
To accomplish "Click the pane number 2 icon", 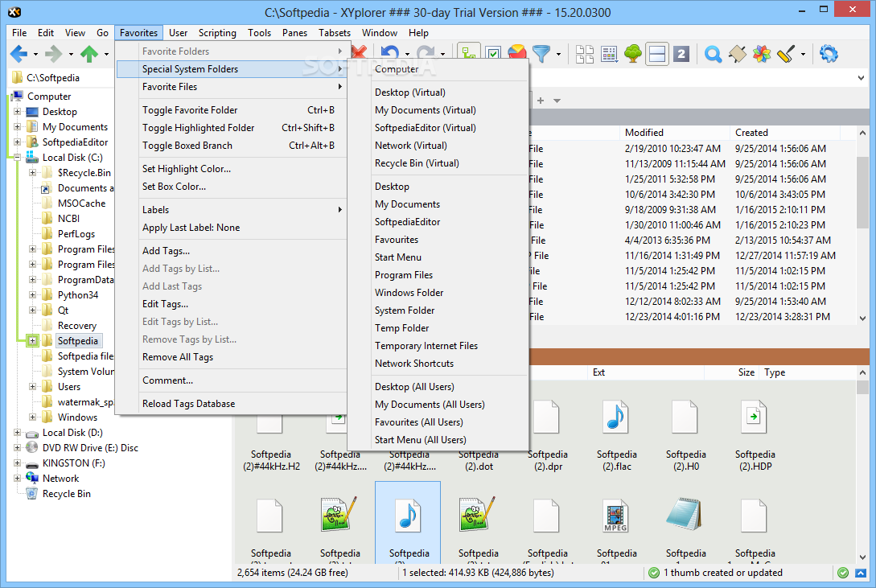I will 681,54.
